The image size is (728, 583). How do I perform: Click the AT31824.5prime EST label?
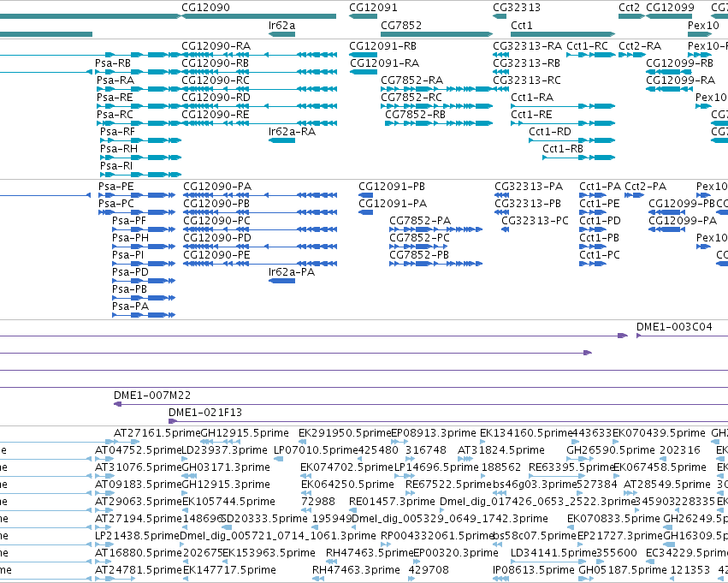coord(501,450)
